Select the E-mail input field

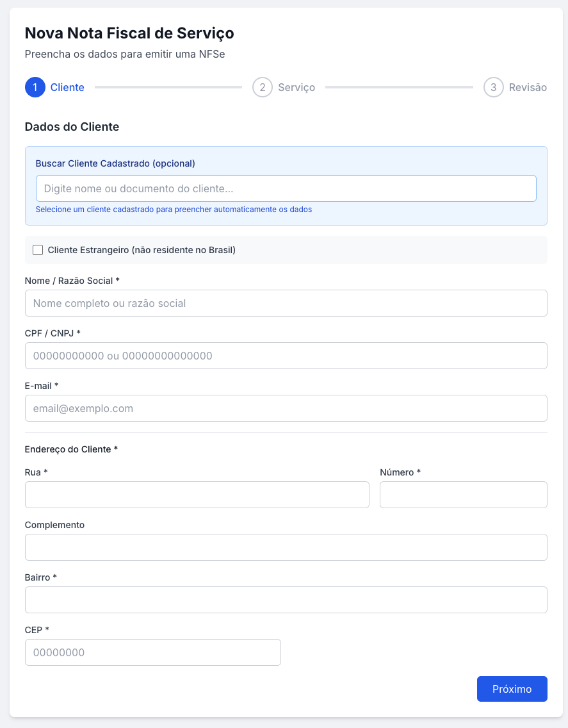(x=286, y=408)
